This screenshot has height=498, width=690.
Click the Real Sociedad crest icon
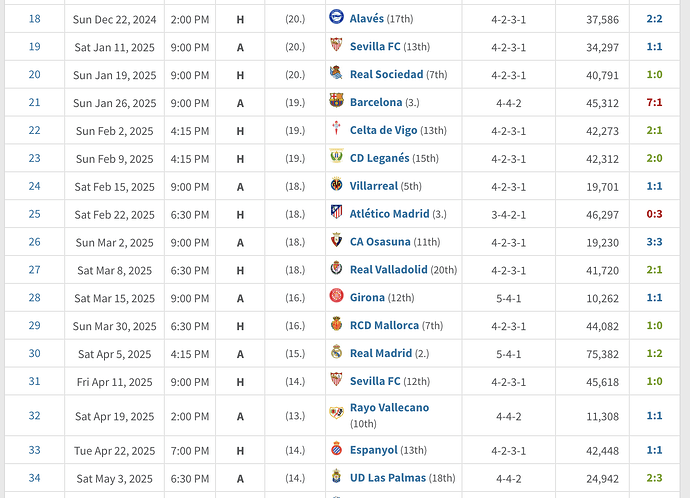336,73
